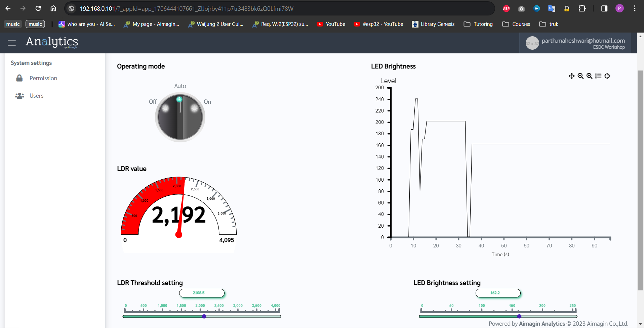Click the page vertical scrollbar
The height and width of the screenshot is (328, 644).
coord(640,180)
